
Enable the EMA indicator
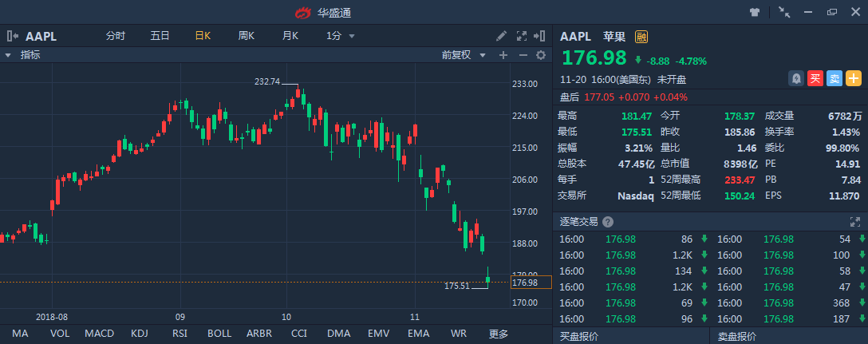tap(419, 334)
